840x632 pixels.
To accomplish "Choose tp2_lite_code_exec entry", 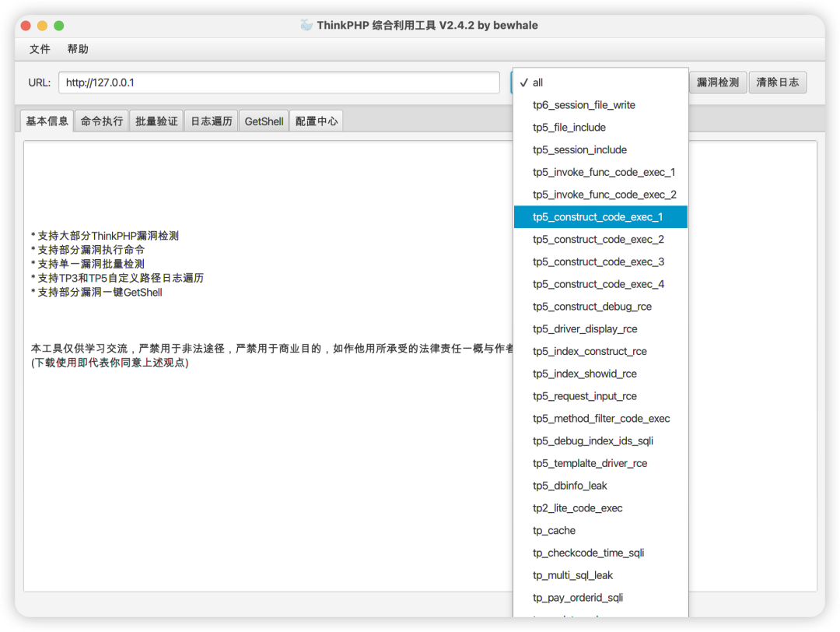I will [x=600, y=508].
